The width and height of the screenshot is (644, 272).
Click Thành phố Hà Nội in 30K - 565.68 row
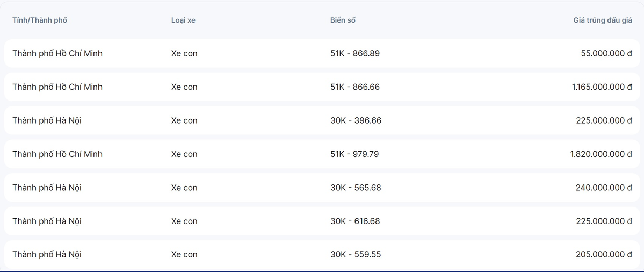[47, 188]
